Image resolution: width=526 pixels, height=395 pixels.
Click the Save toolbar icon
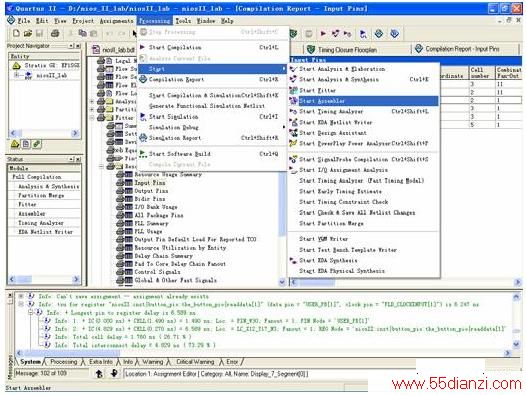click(x=39, y=33)
